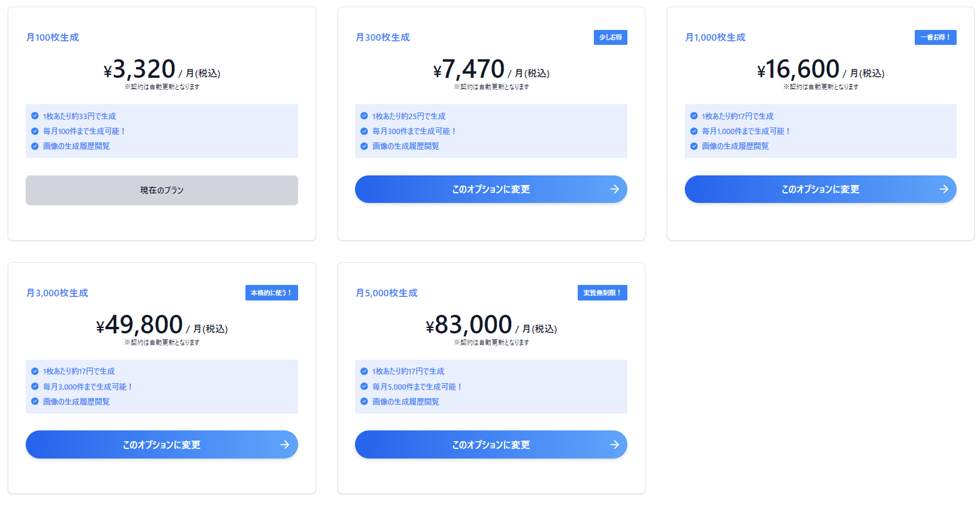Click the text 1枚あたり約25円で生成
Screen dimensions: 980x510
click(x=409, y=116)
